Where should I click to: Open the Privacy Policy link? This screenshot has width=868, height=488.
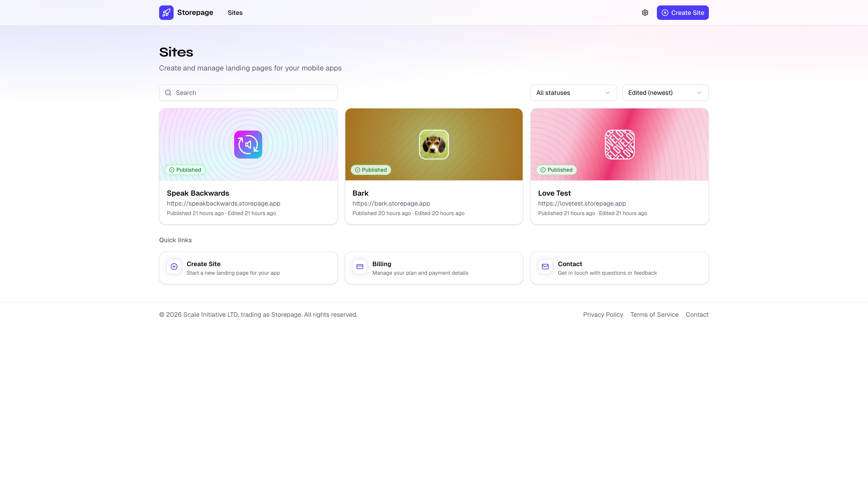click(603, 314)
